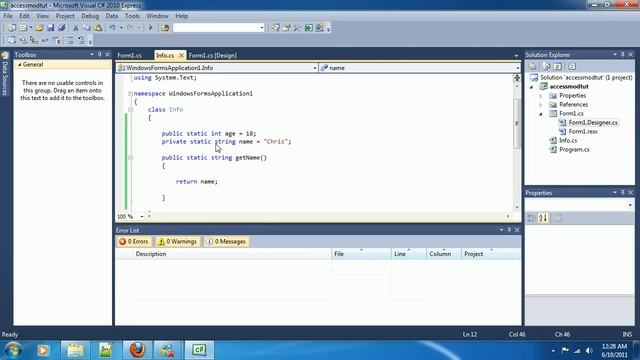Click the Add New Item toolbar icon
Viewport: 640px width, 360px height.
point(23,28)
